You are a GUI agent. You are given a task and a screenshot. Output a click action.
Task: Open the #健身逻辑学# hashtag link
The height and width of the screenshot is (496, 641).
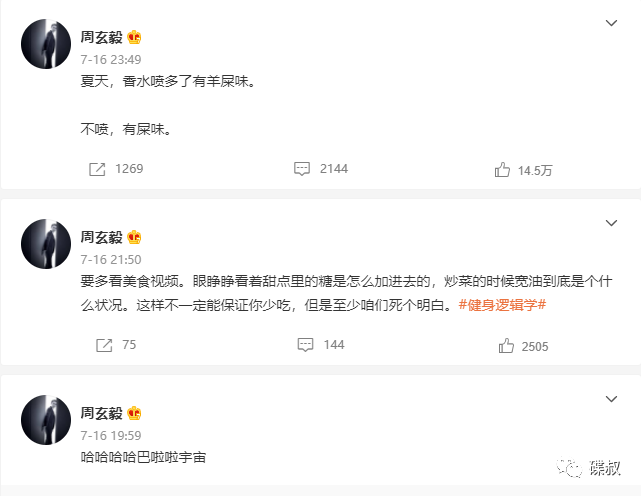(501, 304)
